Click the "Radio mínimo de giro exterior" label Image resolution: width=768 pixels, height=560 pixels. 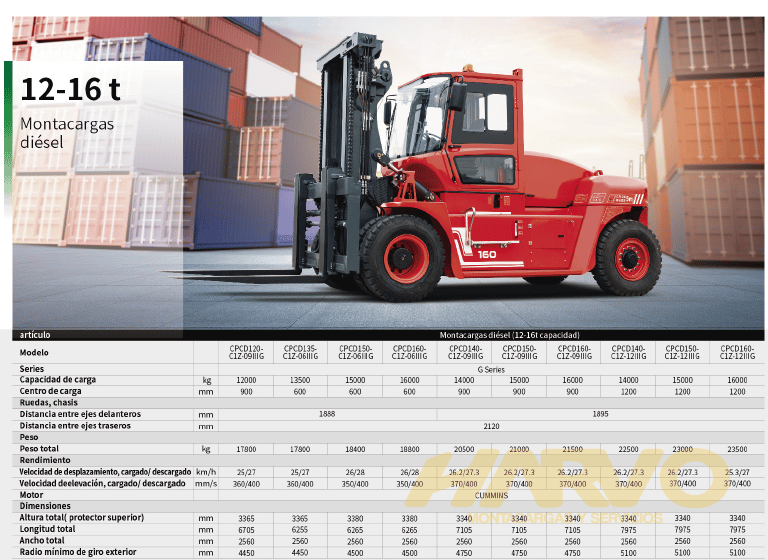78,552
